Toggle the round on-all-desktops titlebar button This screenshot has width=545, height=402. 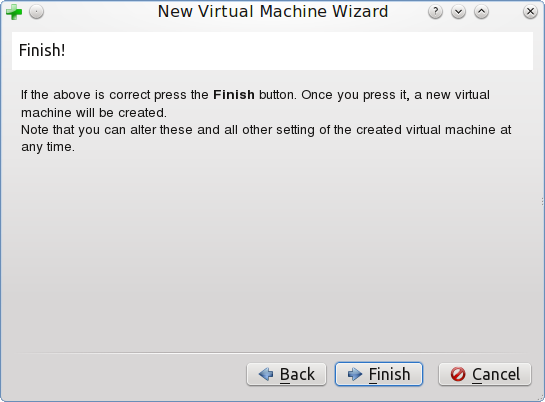coord(36,12)
